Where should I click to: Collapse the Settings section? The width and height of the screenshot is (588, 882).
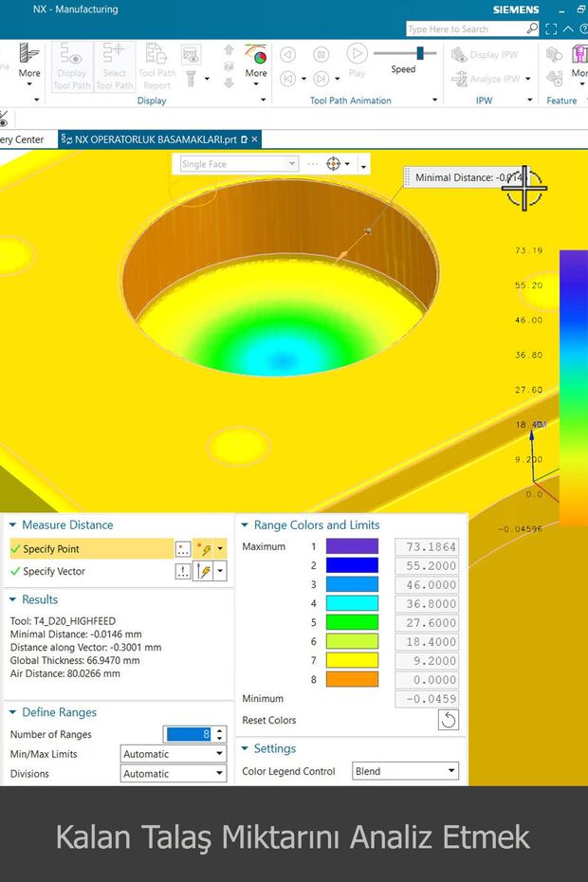click(244, 748)
